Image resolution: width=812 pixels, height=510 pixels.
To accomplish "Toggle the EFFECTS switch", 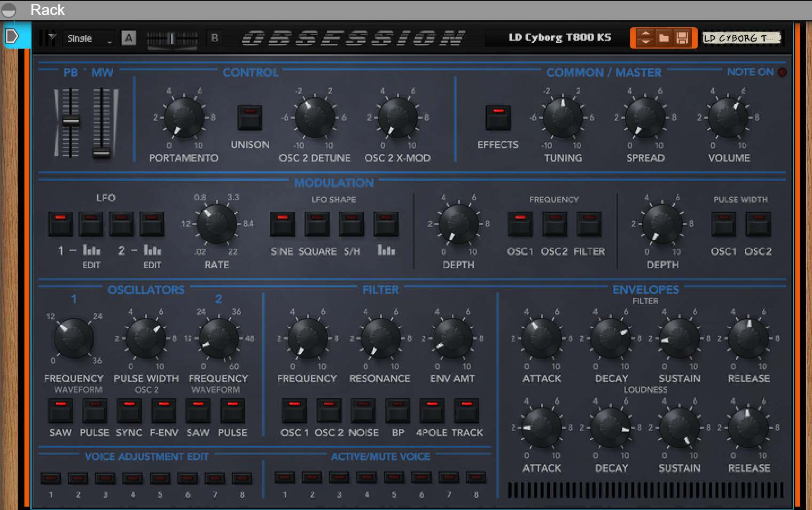I will (498, 118).
